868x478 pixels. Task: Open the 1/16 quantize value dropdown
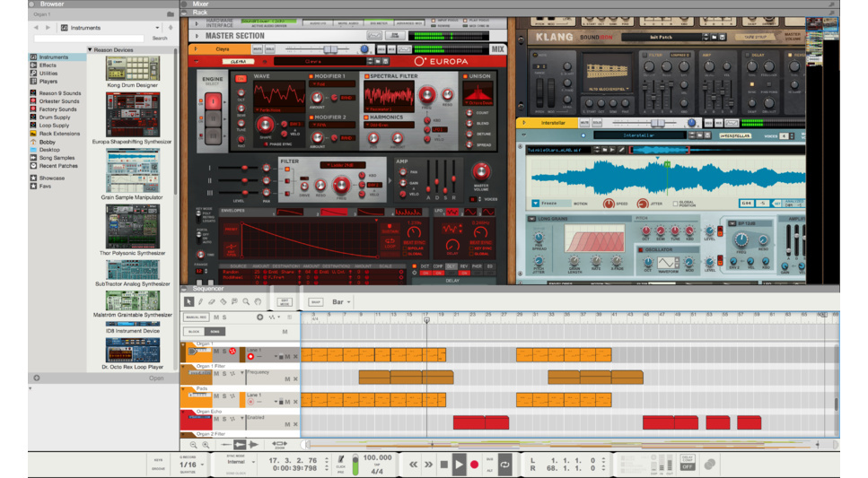click(x=191, y=465)
